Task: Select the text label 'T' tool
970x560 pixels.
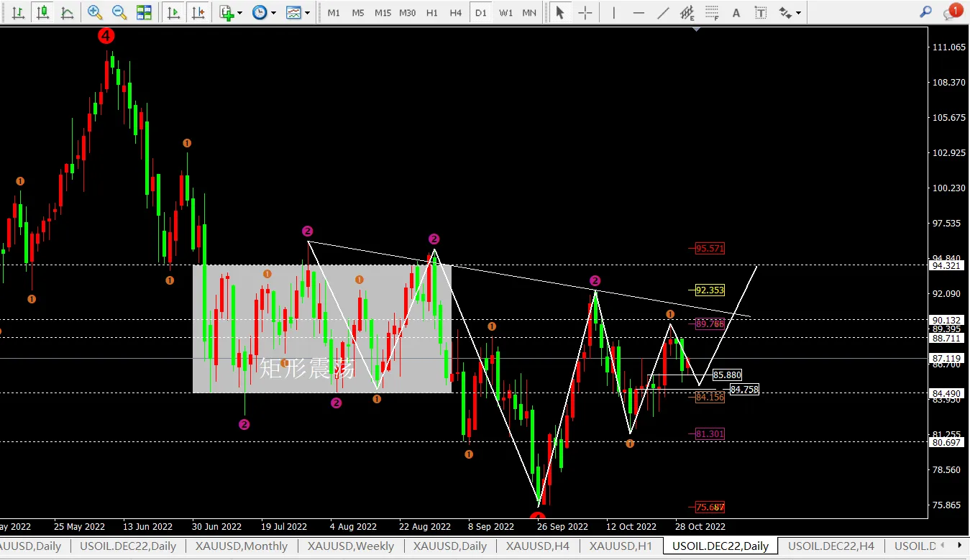Action: pyautogui.click(x=761, y=12)
